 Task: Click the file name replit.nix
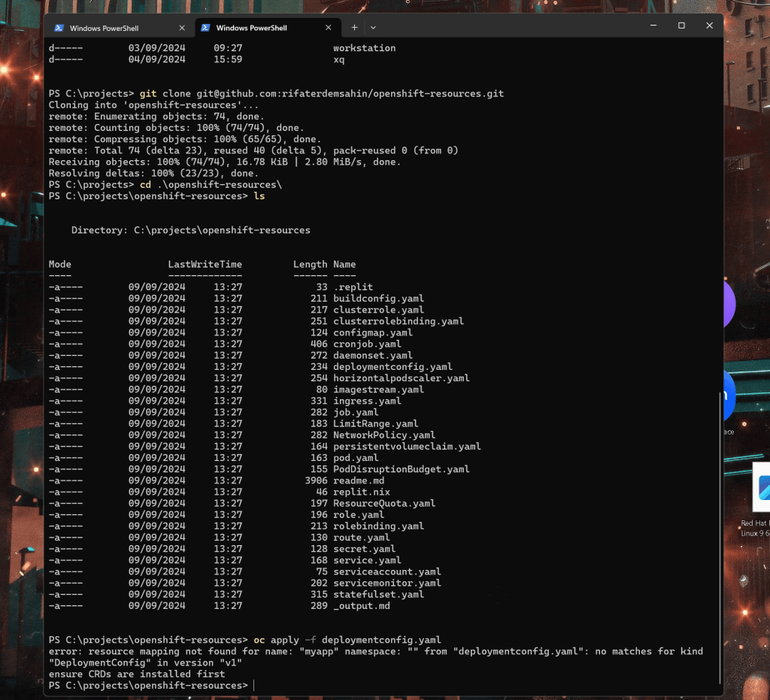point(362,492)
